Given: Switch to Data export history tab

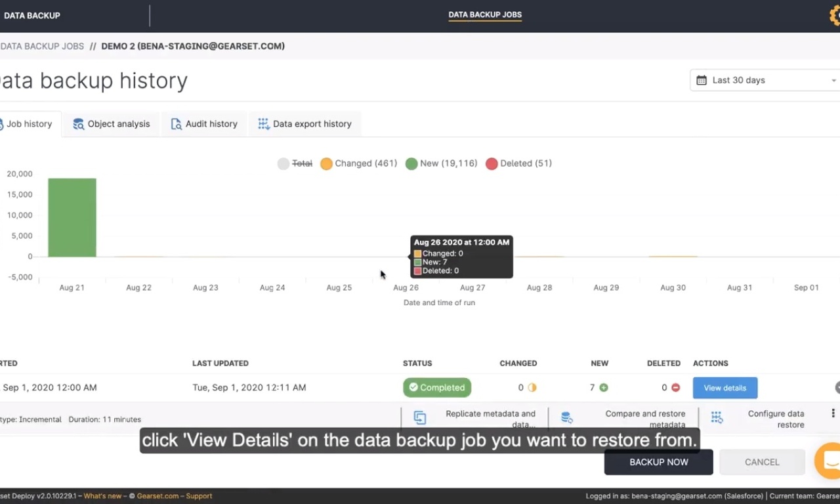Looking at the screenshot, I should pos(304,124).
